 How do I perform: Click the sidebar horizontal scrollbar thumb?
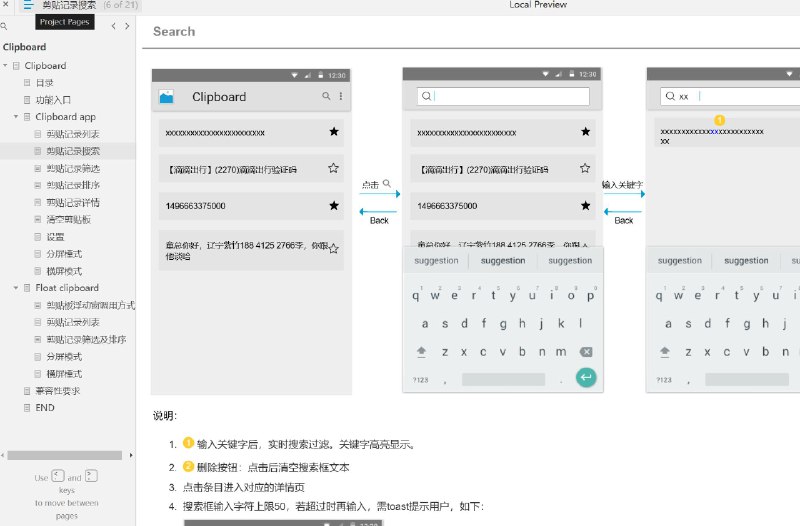pos(65,455)
